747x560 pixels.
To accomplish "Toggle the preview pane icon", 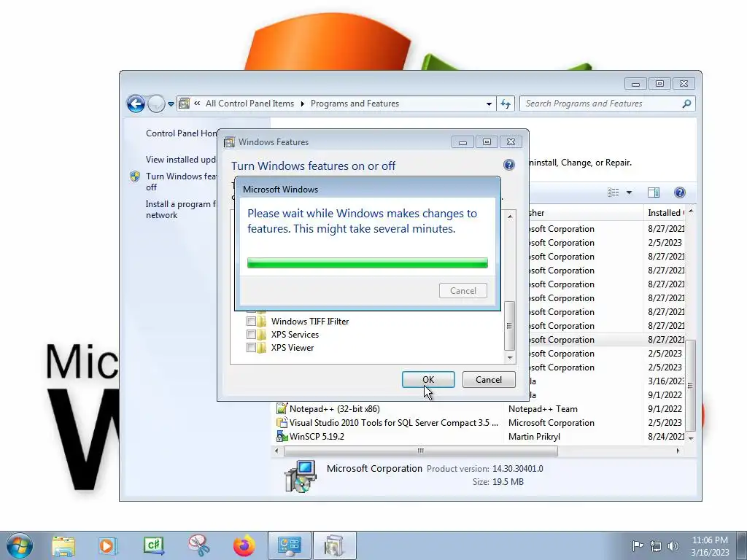I will pyautogui.click(x=654, y=192).
